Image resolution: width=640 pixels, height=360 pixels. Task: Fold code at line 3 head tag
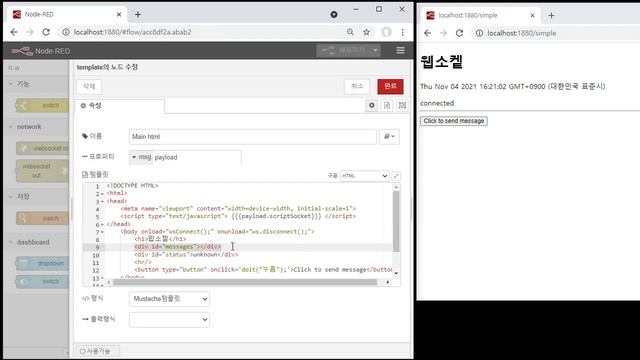point(102,202)
